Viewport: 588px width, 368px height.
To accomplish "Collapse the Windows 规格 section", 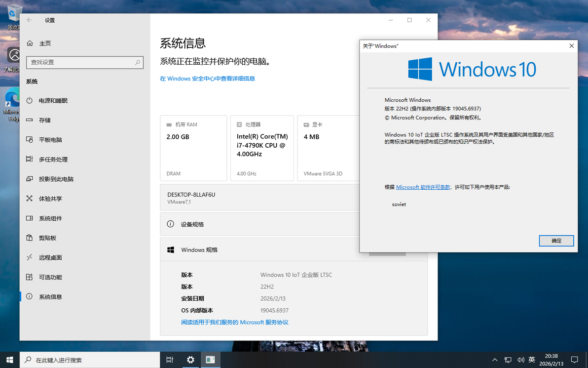I will click(x=259, y=250).
